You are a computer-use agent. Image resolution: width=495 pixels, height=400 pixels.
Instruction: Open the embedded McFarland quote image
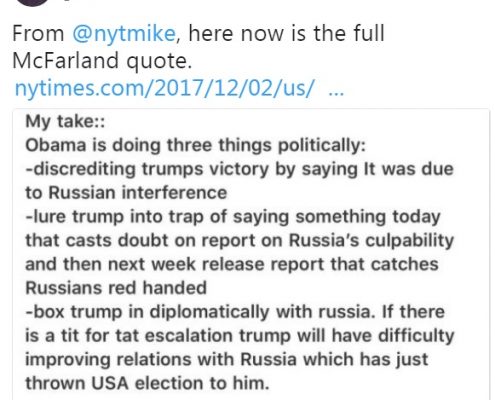[x=251, y=254]
